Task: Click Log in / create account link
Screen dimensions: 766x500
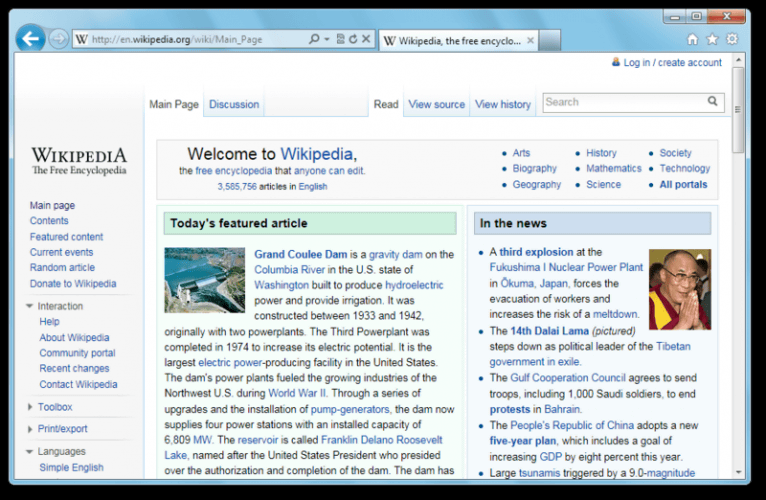Action: click(672, 63)
